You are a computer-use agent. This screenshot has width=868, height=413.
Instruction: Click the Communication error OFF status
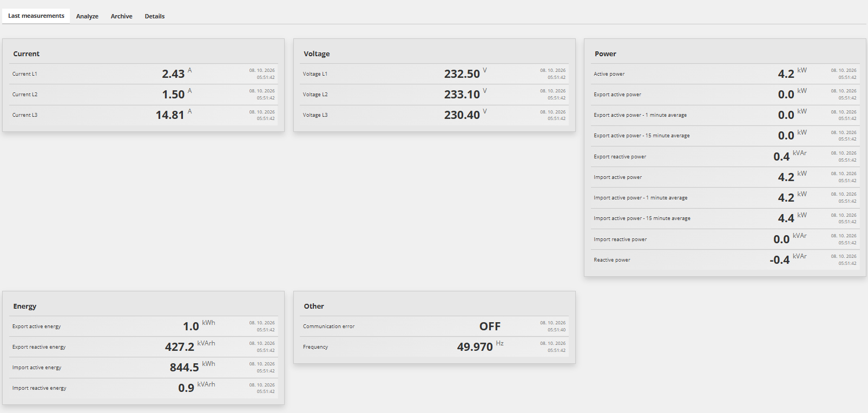click(490, 327)
